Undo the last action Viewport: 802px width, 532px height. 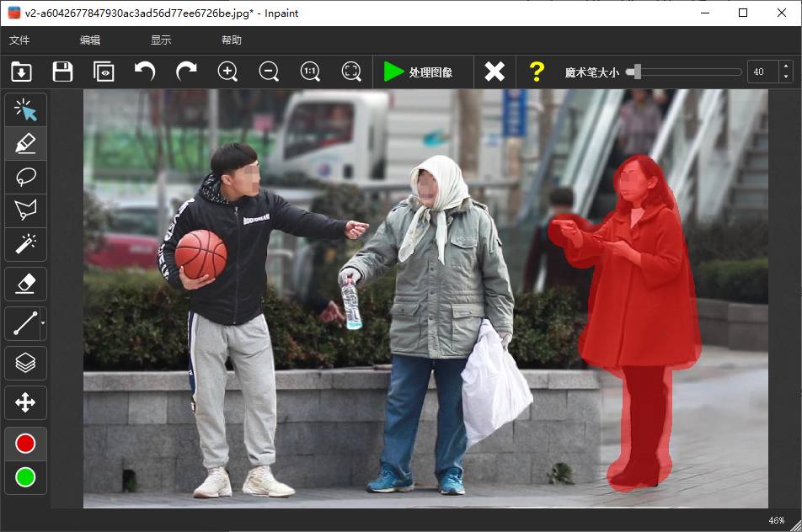[x=145, y=72]
